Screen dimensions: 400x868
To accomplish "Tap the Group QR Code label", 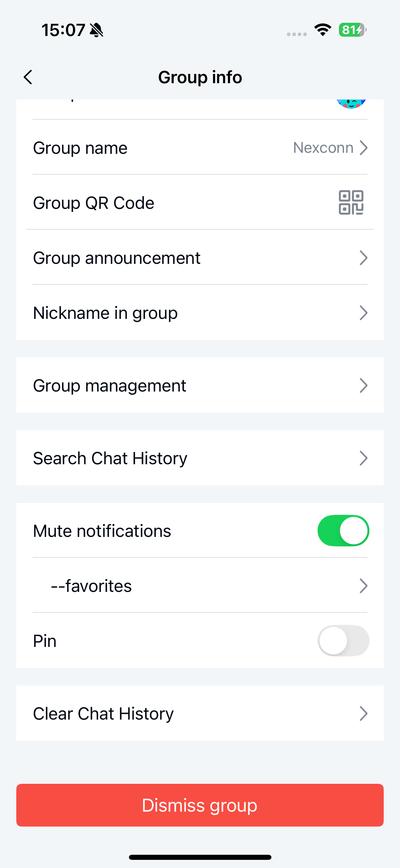I will [94, 203].
